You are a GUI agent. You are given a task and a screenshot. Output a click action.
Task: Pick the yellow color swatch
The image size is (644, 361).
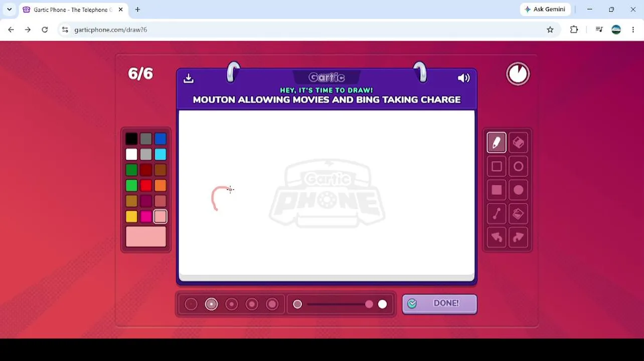131,217
